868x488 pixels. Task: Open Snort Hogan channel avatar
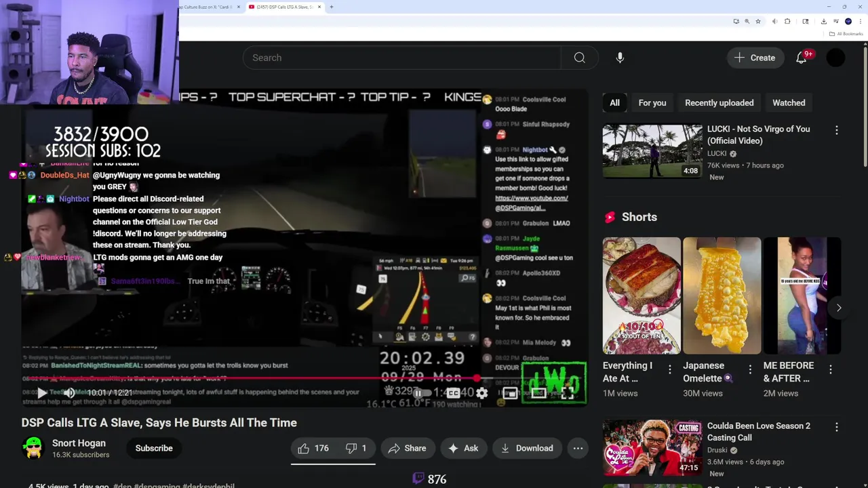click(33, 448)
